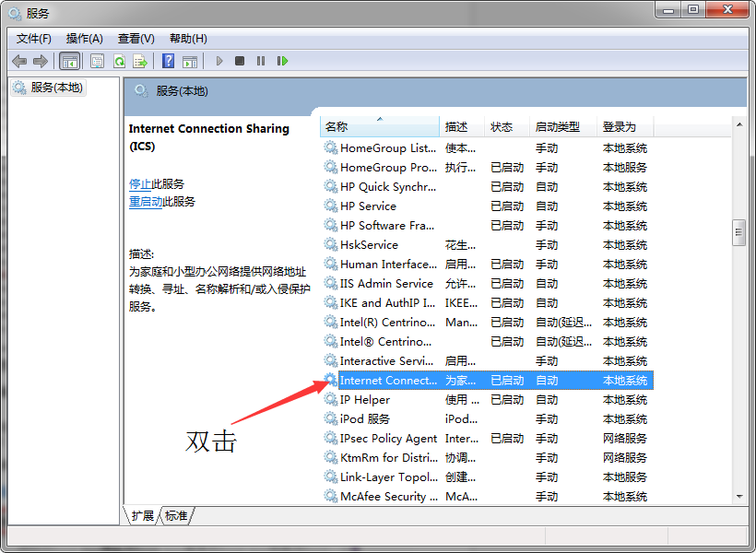Image resolution: width=756 pixels, height=553 pixels.
Task: Open the Properties toolbar icon
Action: pos(97,60)
